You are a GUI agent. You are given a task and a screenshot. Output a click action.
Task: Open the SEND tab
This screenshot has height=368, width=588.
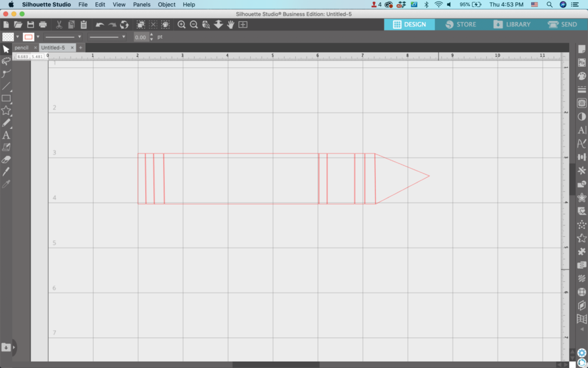563,24
